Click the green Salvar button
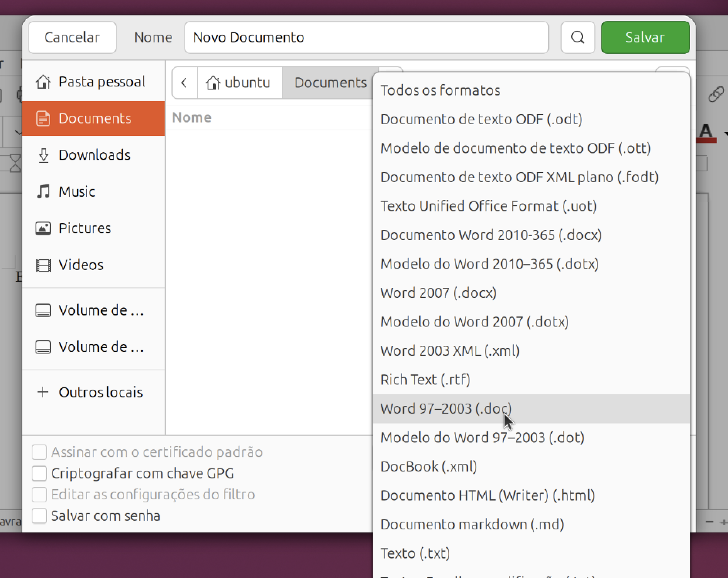Viewport: 728px width, 578px height. (x=645, y=37)
